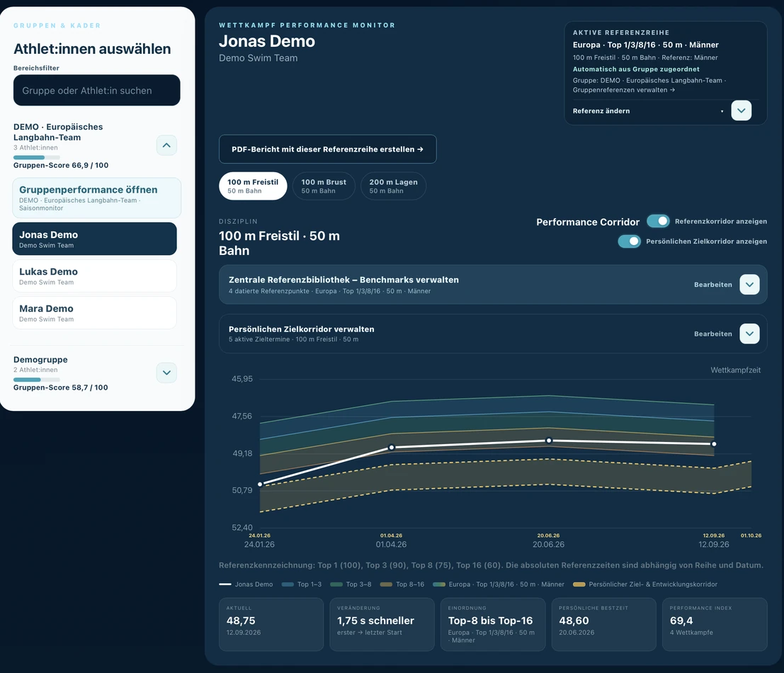Open Gruppenreferenzen verwalten link
The image size is (784, 673).
click(623, 90)
